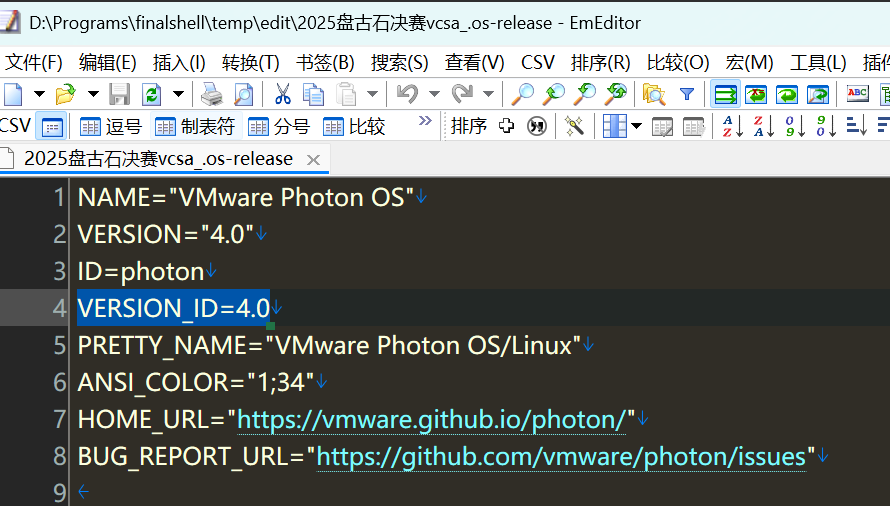
Task: Open Print Preview icon
Action: [244, 94]
